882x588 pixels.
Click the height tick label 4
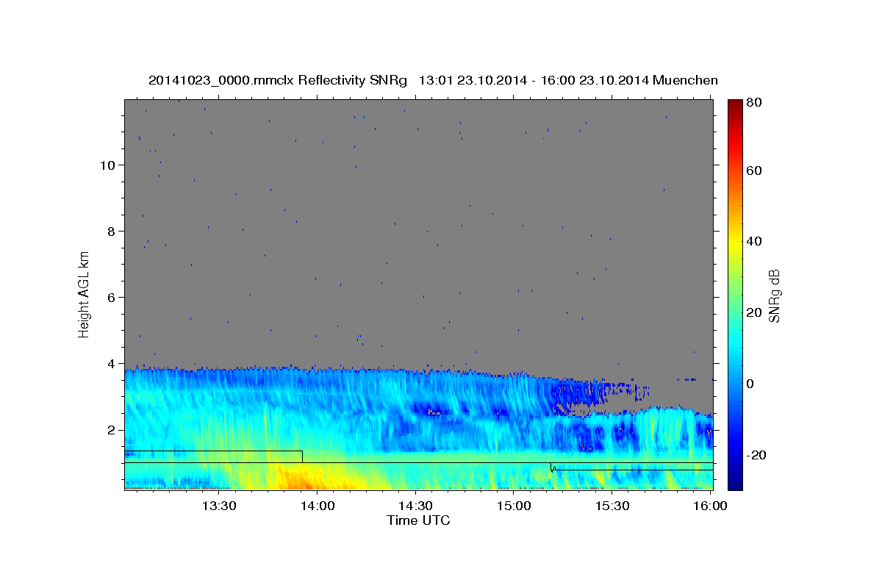pyautogui.click(x=110, y=363)
